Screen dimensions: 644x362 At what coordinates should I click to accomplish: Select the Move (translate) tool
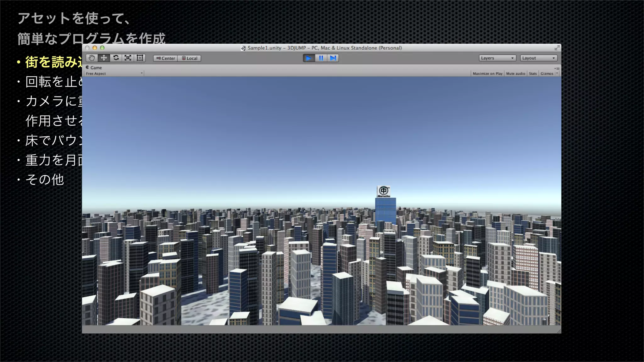pyautogui.click(x=104, y=58)
